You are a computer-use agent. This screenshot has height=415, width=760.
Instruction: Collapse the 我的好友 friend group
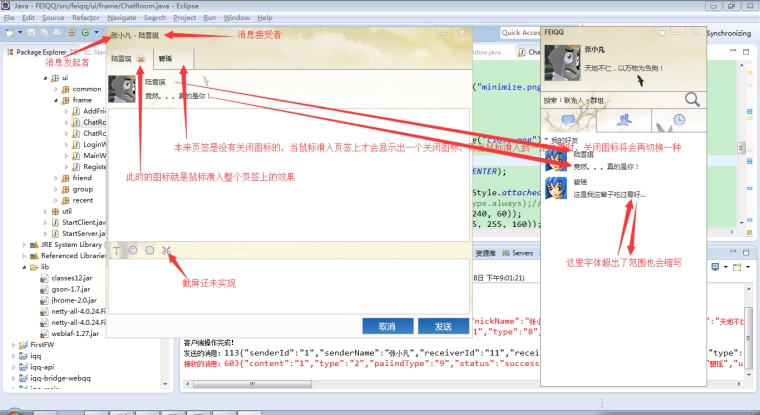[x=546, y=140]
